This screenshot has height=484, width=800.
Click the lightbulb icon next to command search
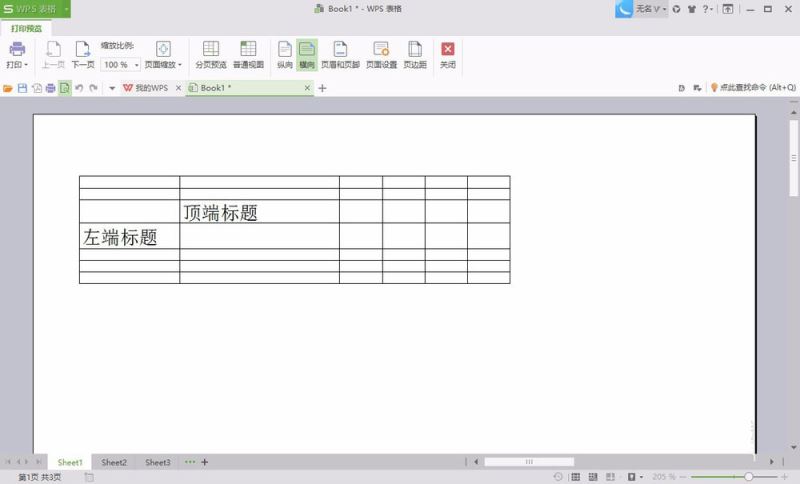click(x=714, y=88)
